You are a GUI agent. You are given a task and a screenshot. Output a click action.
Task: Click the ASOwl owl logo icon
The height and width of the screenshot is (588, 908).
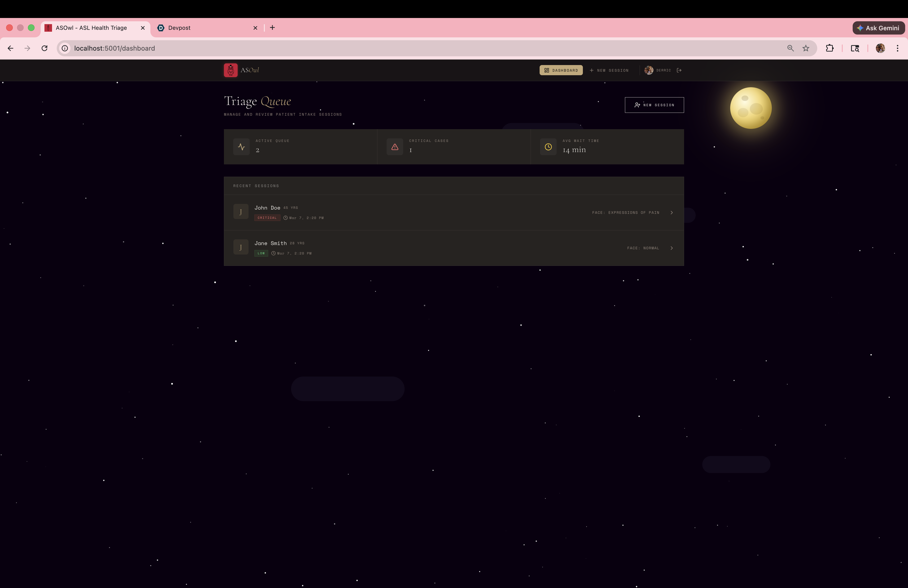[231, 70]
